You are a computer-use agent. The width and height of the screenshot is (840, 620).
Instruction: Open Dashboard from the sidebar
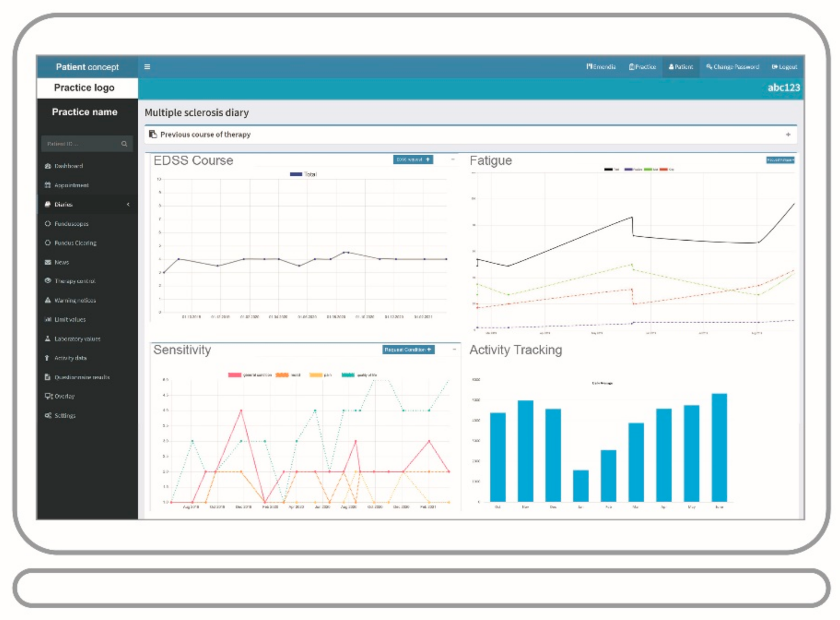[68, 166]
